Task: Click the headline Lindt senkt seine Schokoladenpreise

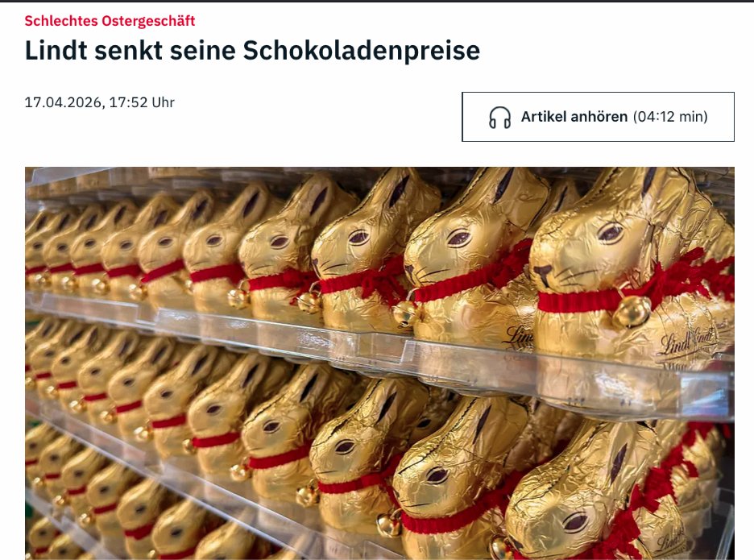Action: pos(252,51)
